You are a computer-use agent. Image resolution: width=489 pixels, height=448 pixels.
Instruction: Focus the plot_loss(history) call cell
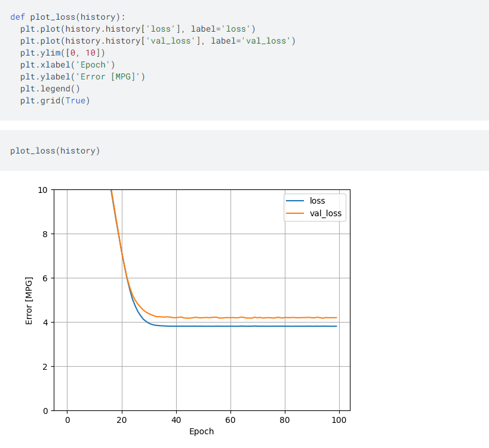55,151
